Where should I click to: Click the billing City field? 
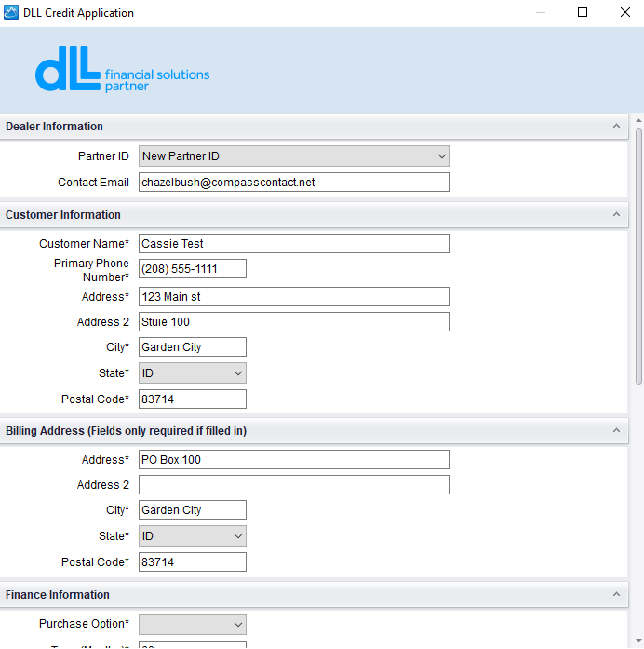(193, 510)
